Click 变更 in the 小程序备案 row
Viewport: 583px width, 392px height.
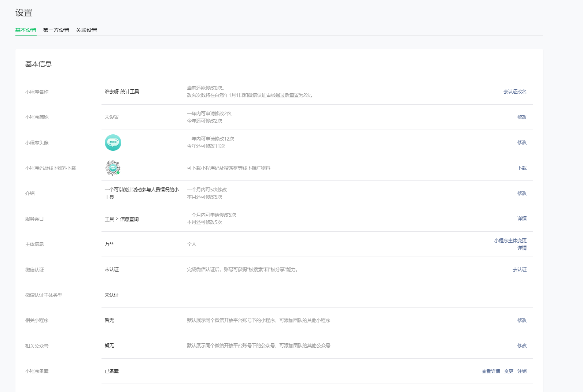(x=509, y=371)
